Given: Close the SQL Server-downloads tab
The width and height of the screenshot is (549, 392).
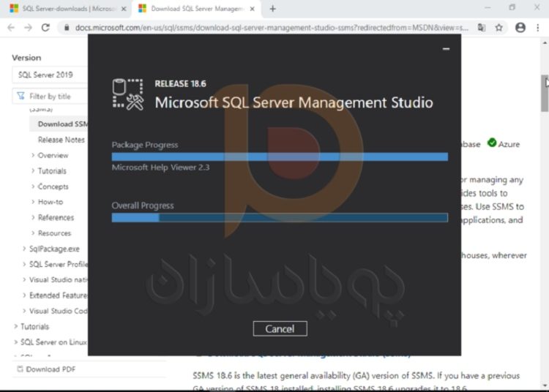Looking at the screenshot, I should [x=122, y=9].
